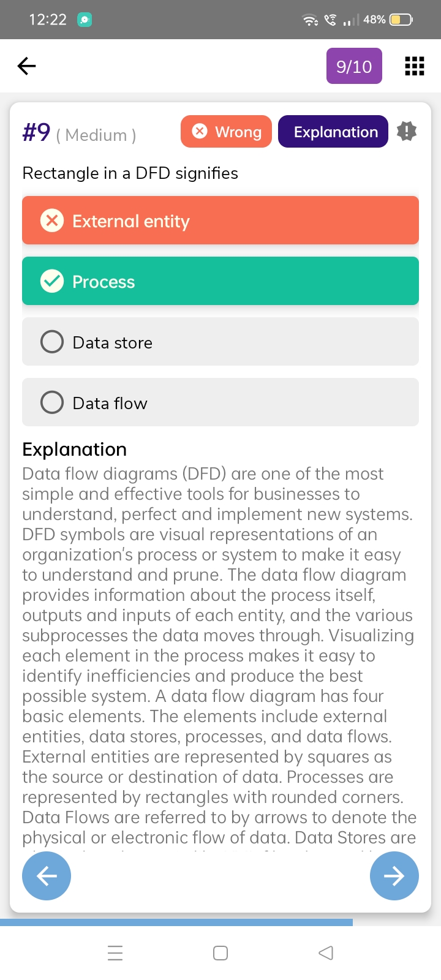Go to the previous question arrow
This screenshot has width=441, height=980.
tap(47, 876)
